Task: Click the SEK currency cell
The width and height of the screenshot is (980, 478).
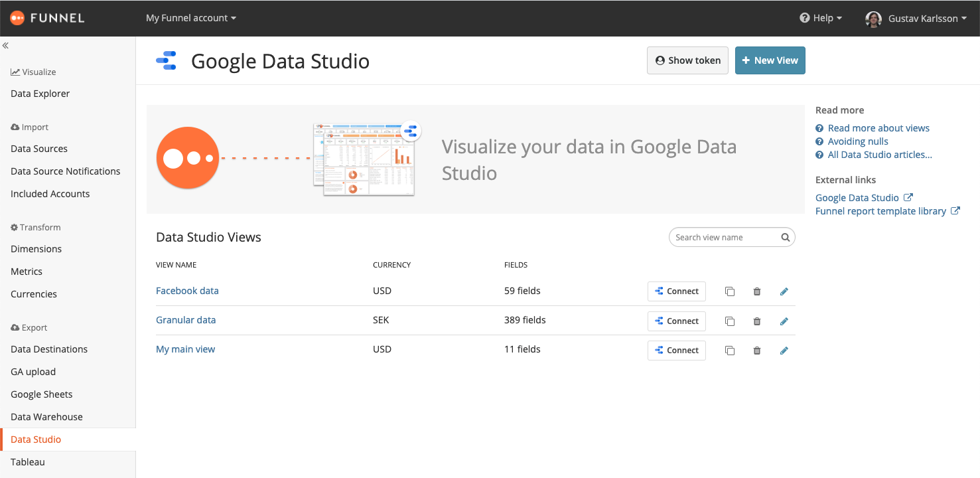Action: [381, 320]
